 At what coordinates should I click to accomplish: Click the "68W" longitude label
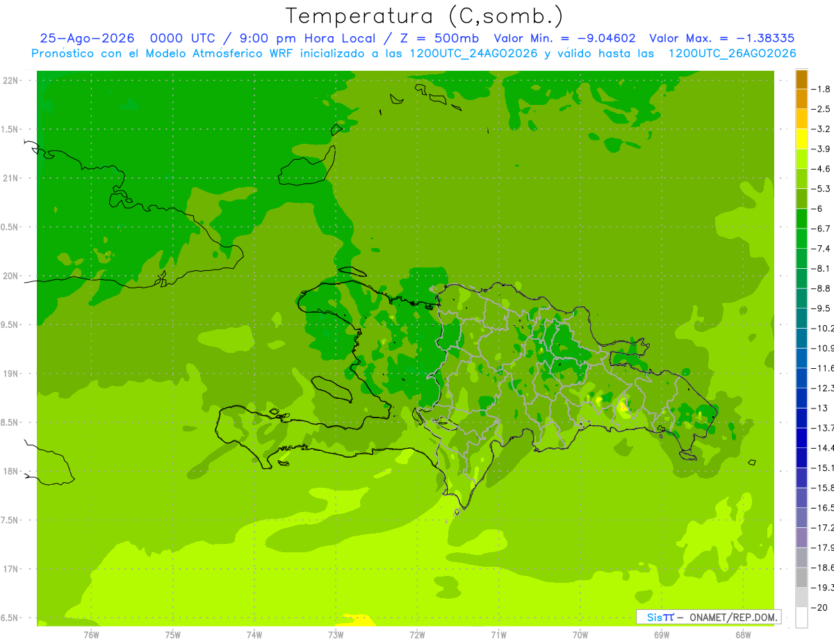(743, 634)
